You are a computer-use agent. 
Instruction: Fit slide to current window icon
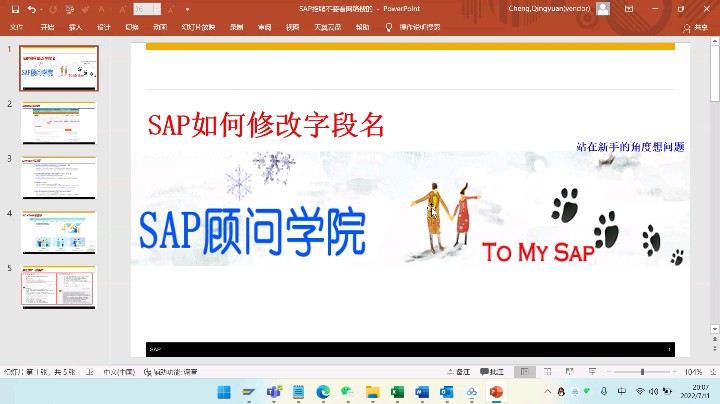(713, 372)
